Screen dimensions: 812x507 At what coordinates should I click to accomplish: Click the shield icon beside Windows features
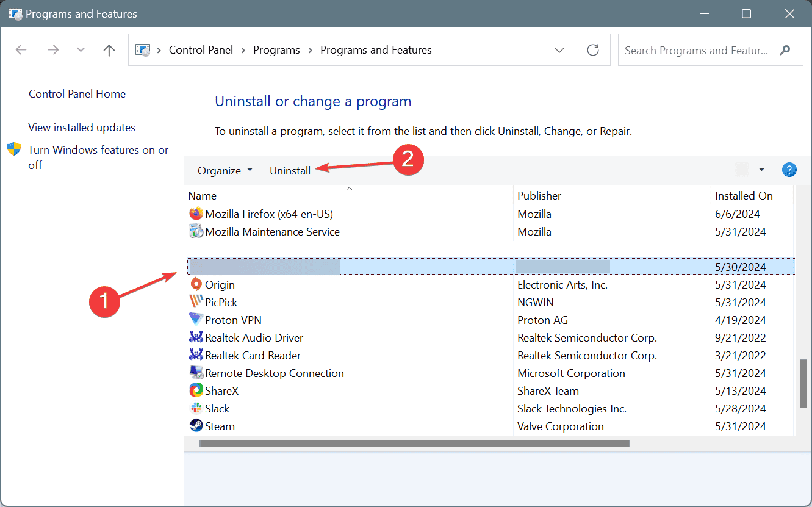click(14, 149)
